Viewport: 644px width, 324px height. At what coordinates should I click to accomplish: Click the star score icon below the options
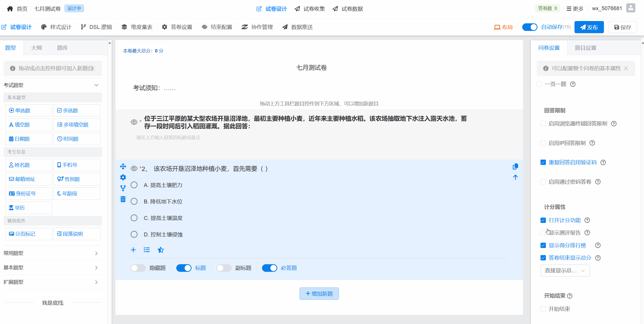click(161, 250)
